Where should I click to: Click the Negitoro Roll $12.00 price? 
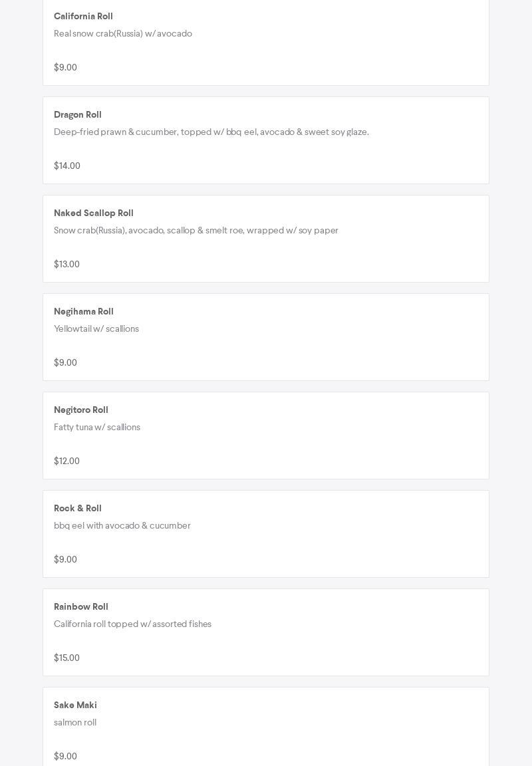(x=66, y=461)
